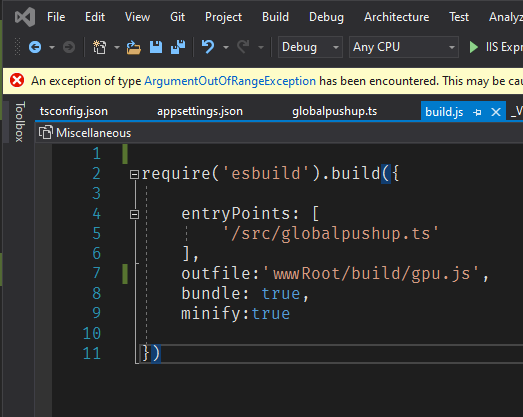
Task: Close the build.js tab
Action: coord(496,112)
